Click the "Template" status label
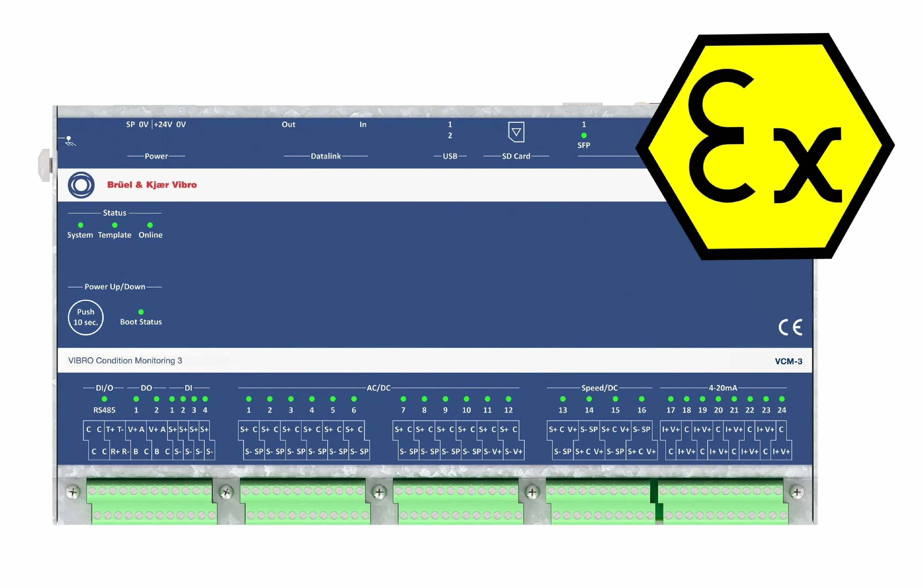The width and height of the screenshot is (923, 588). pos(115,235)
